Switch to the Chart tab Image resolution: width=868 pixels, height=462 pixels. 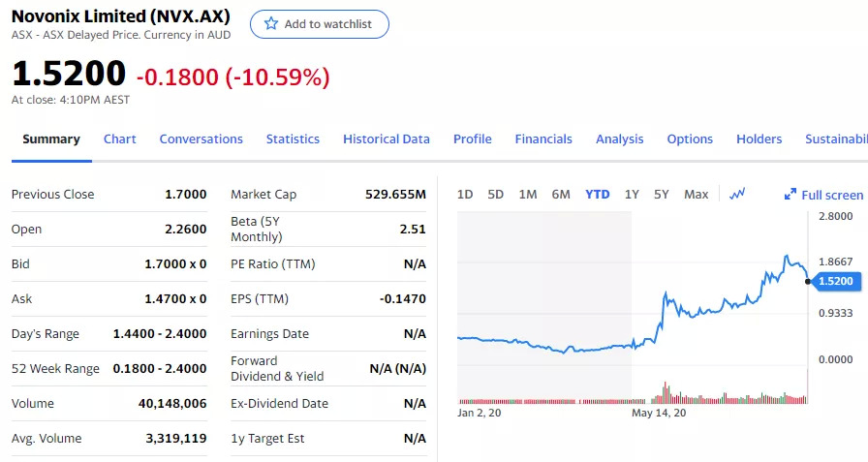[120, 139]
